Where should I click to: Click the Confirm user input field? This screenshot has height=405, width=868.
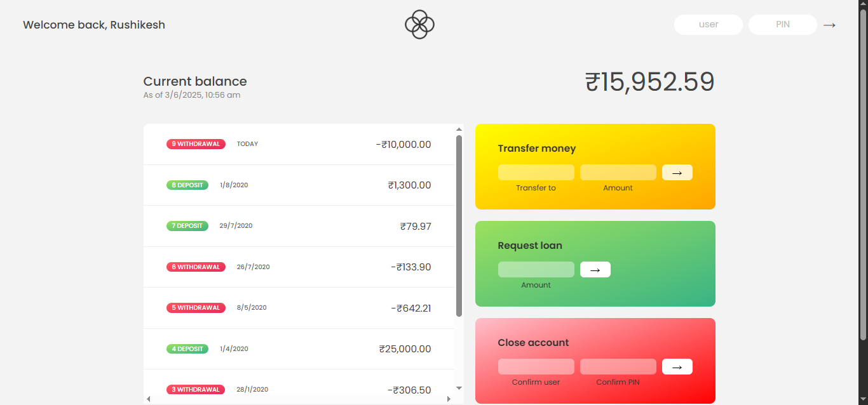tap(536, 367)
